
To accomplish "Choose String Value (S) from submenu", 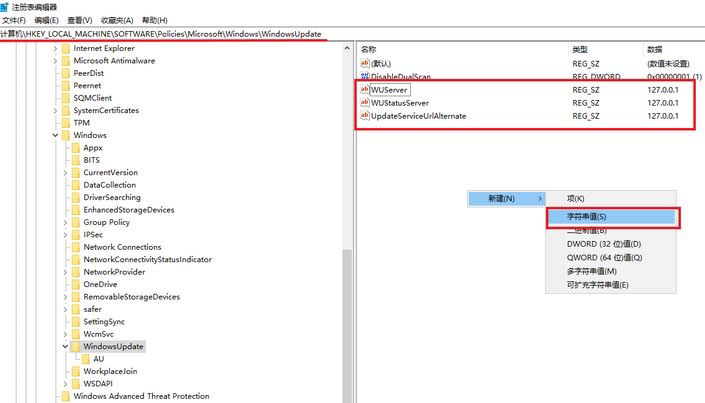I will (x=612, y=217).
